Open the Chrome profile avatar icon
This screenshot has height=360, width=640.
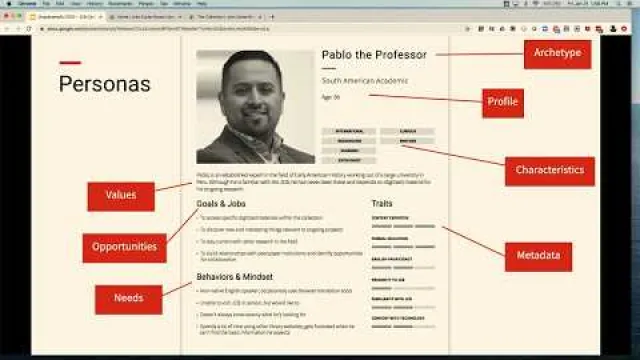click(613, 29)
